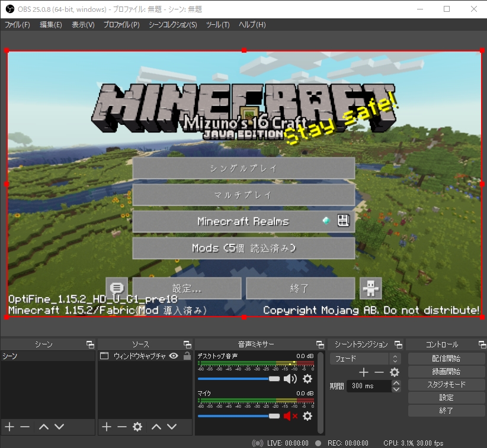Toggle lock on ウィンドウキャプチャ source
This screenshot has width=487, height=448.
click(187, 356)
